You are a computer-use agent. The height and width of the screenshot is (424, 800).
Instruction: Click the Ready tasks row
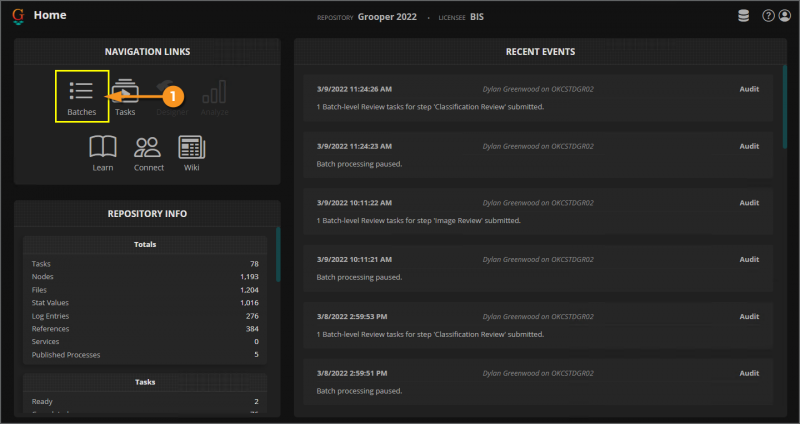(145, 402)
